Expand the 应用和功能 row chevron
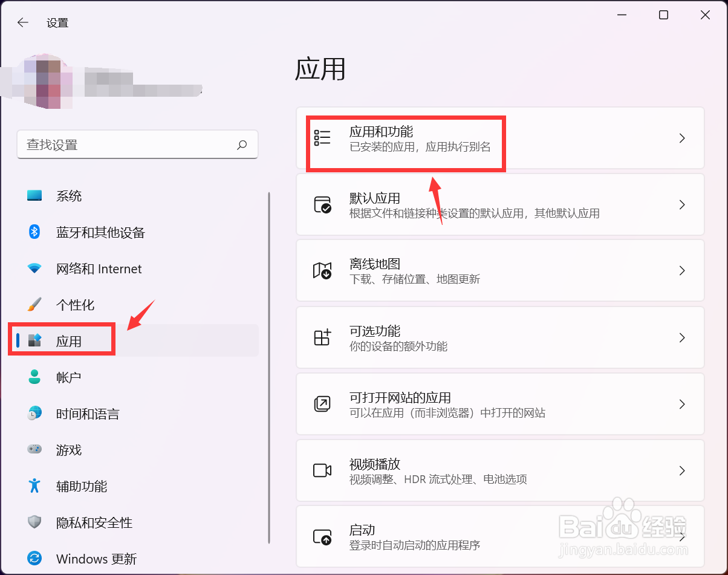 (682, 138)
